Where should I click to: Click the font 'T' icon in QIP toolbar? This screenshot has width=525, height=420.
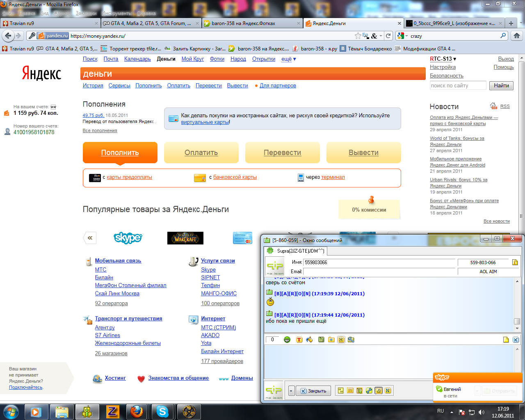click(x=299, y=340)
